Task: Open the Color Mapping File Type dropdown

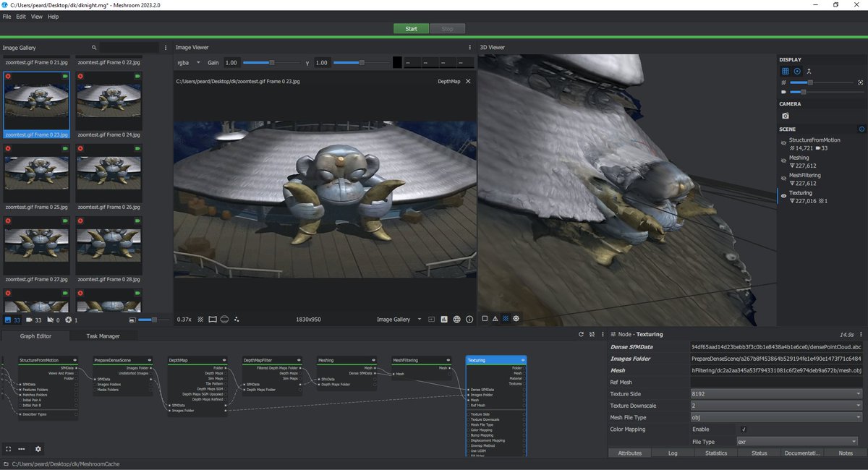Action: 799,441
